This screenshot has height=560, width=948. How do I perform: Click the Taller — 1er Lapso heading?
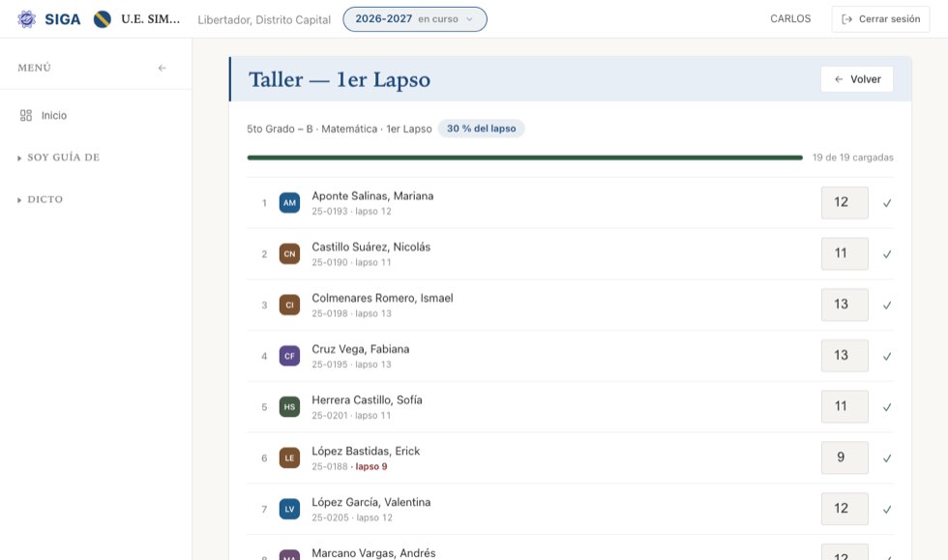tap(340, 79)
